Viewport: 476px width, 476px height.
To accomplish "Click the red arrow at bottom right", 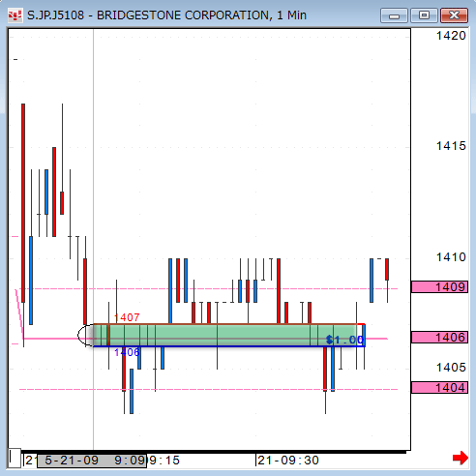I will [x=461, y=458].
